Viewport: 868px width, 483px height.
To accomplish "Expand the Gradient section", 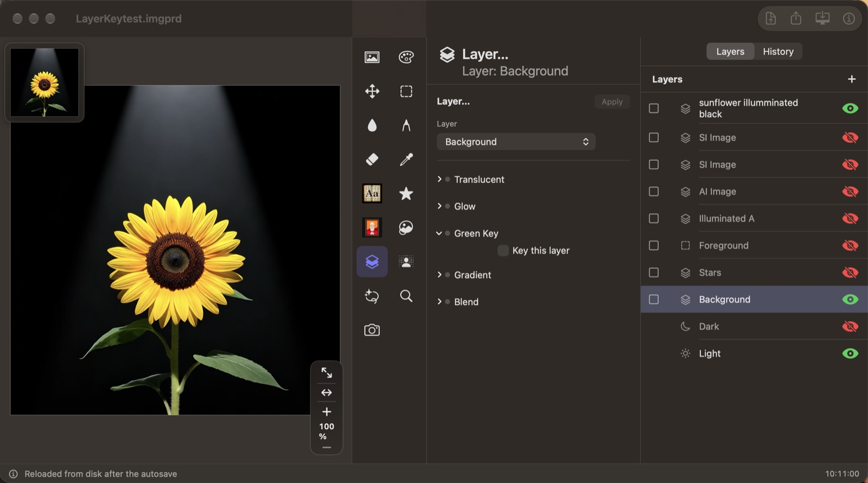I will [x=439, y=275].
